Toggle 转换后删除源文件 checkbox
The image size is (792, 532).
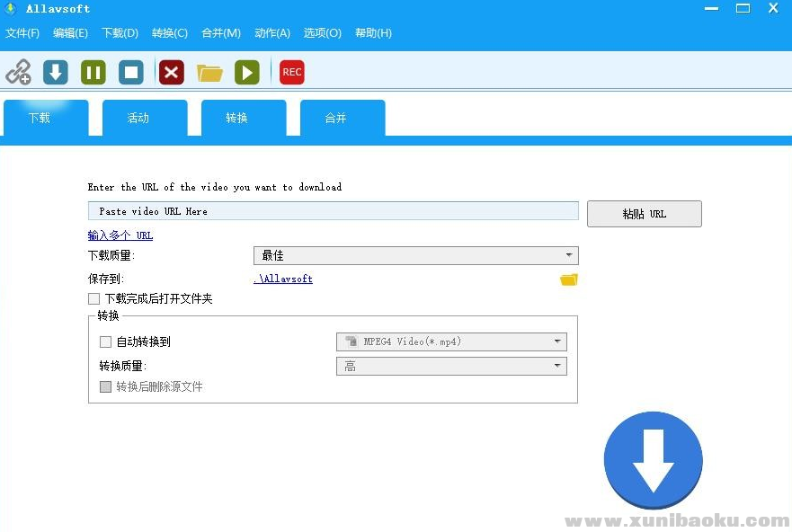pyautogui.click(x=105, y=386)
